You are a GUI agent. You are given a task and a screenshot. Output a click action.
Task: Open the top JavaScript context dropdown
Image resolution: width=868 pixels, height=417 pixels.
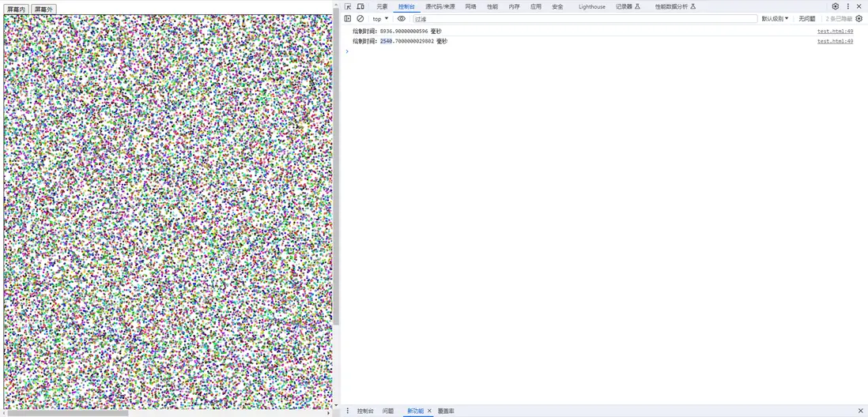point(380,19)
